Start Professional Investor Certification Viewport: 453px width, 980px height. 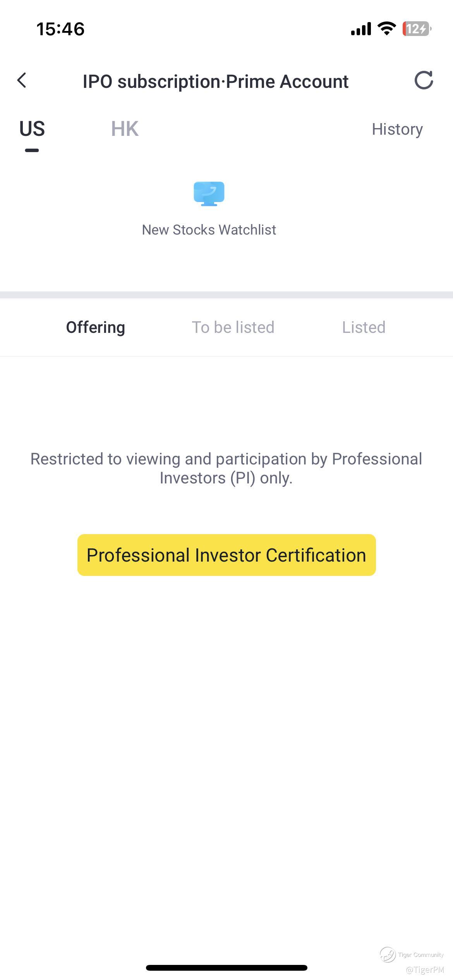pyautogui.click(x=226, y=555)
